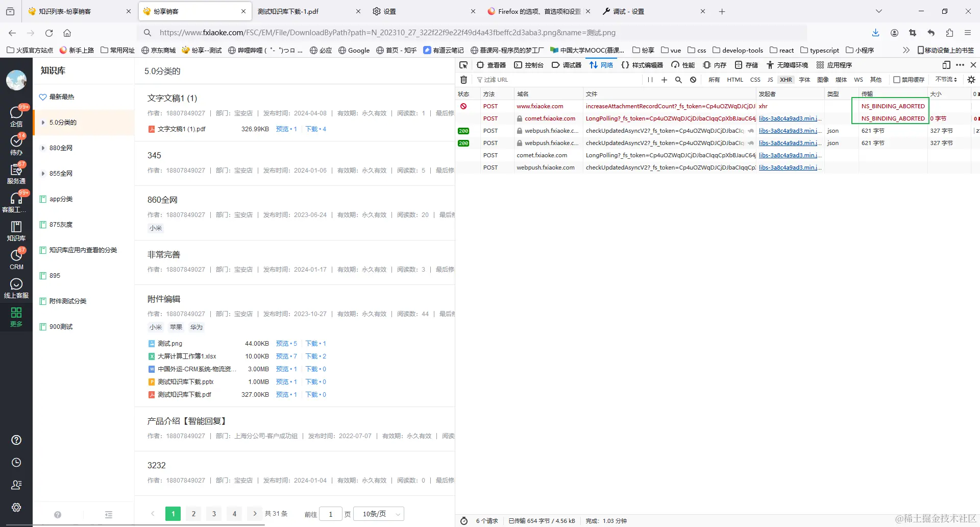This screenshot has width=980, height=527.
Task: Sort requests by the 域名 column header
Action: [x=548, y=94]
